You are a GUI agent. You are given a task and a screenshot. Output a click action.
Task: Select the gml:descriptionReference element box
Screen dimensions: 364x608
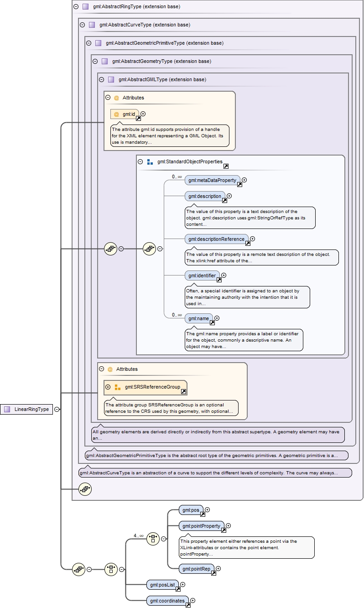coord(217,239)
